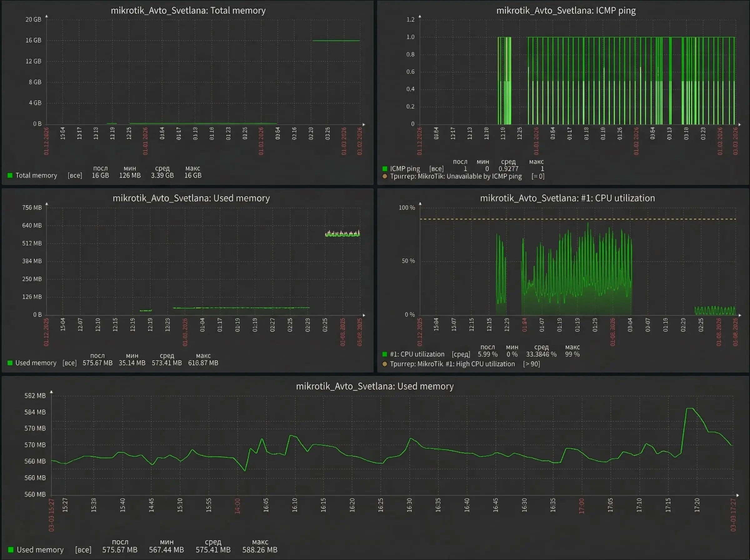750x560 pixels.
Task: Click the 588.26 MB max value
Action: (260, 549)
